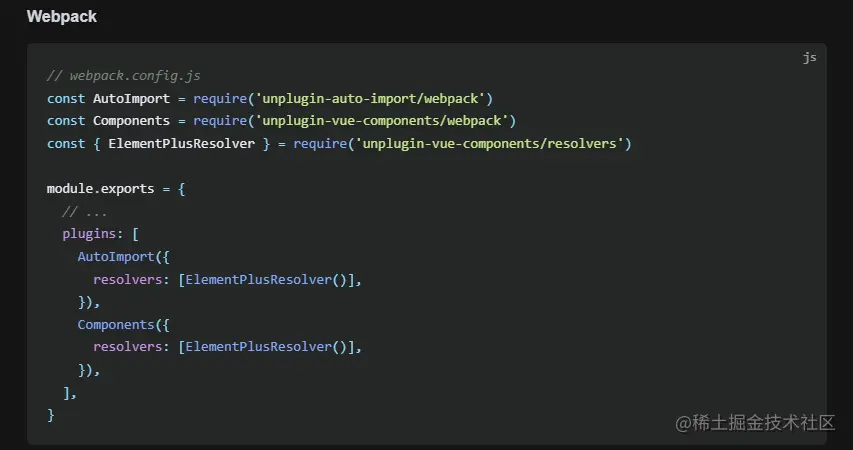
Task: Click require keyword on the ElementPlusResolver line
Action: 320,144
